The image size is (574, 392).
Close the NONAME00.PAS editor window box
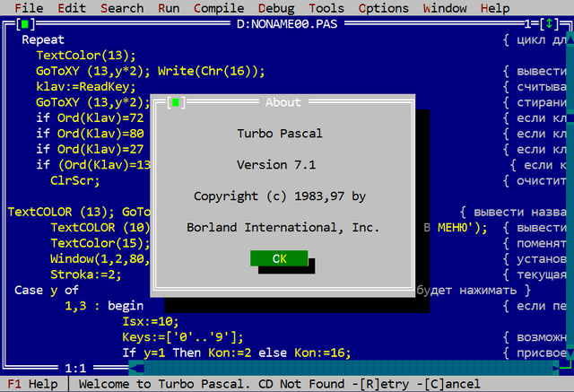click(x=25, y=24)
